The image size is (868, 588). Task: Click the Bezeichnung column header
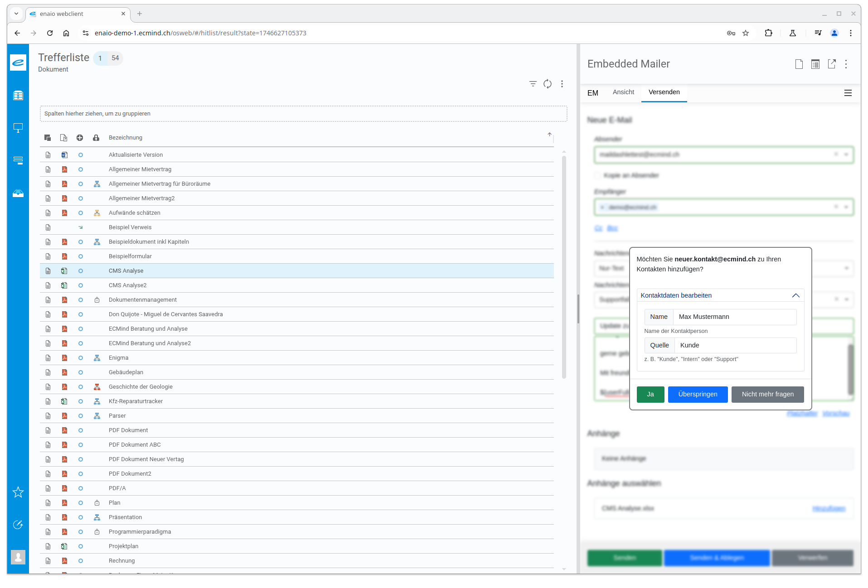(x=126, y=138)
